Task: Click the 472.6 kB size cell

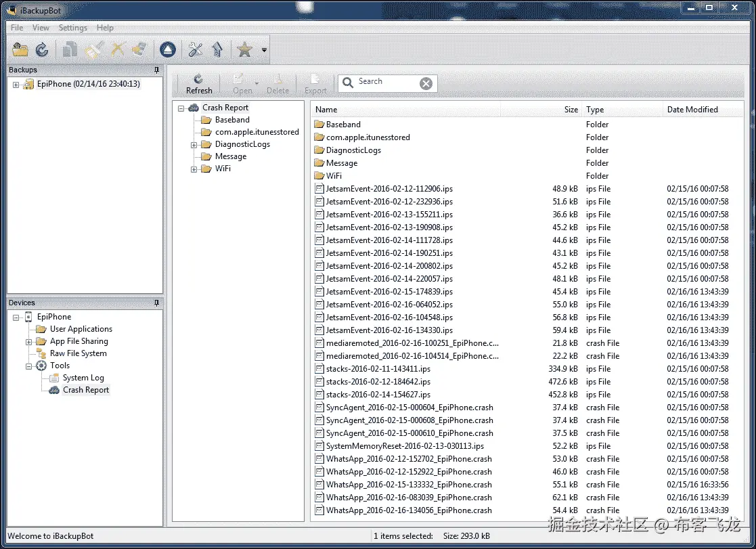Action: [562, 382]
